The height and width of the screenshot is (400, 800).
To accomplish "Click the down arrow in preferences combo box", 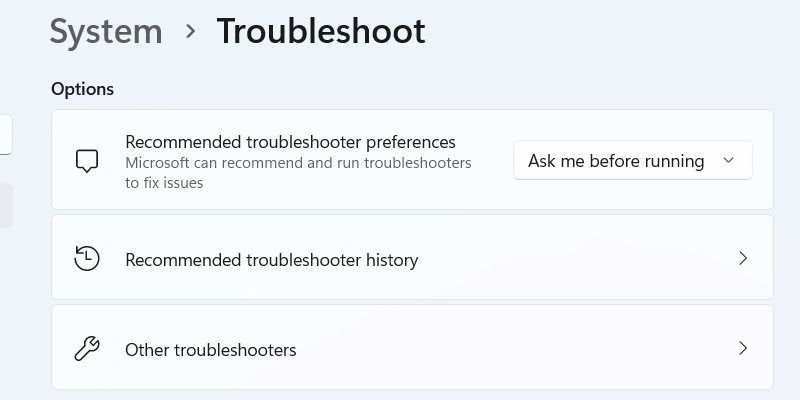I will 729,161.
